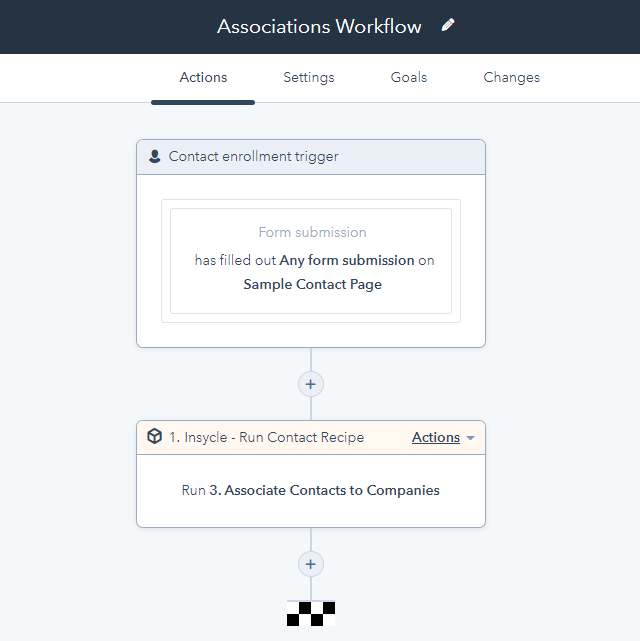Image resolution: width=640 pixels, height=641 pixels.
Task: Open the Insycle - Run Contact Recipe action
Action: 266,437
